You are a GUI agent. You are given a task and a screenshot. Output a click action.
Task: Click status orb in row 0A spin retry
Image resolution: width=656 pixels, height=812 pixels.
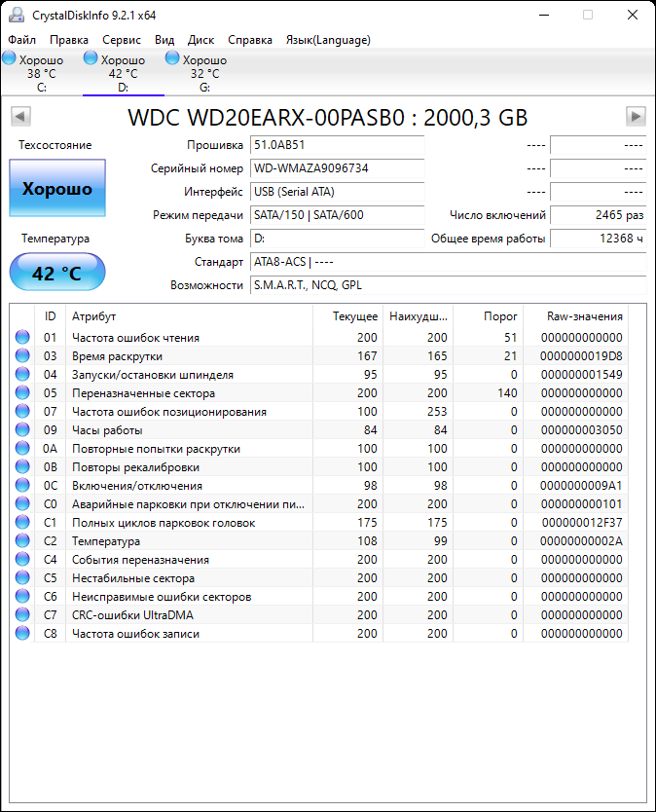[x=22, y=448]
